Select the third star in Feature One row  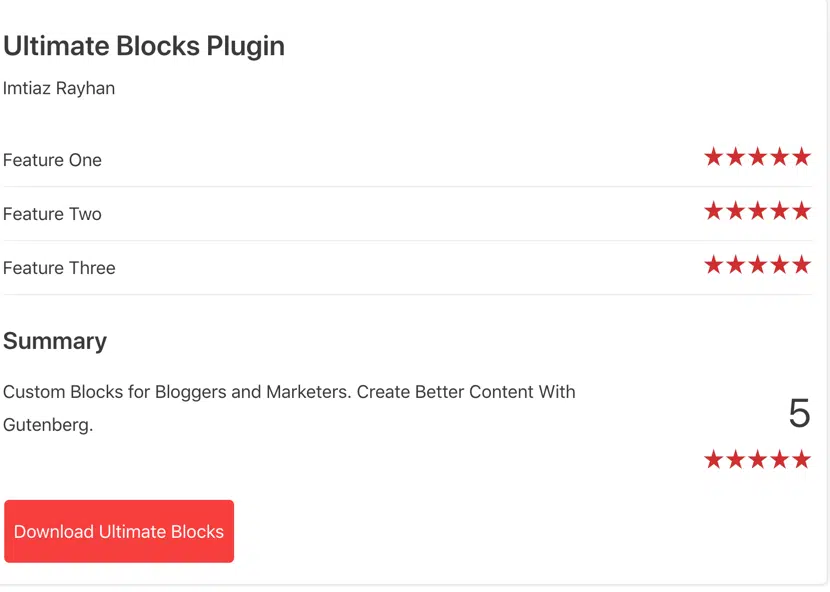pos(757,157)
